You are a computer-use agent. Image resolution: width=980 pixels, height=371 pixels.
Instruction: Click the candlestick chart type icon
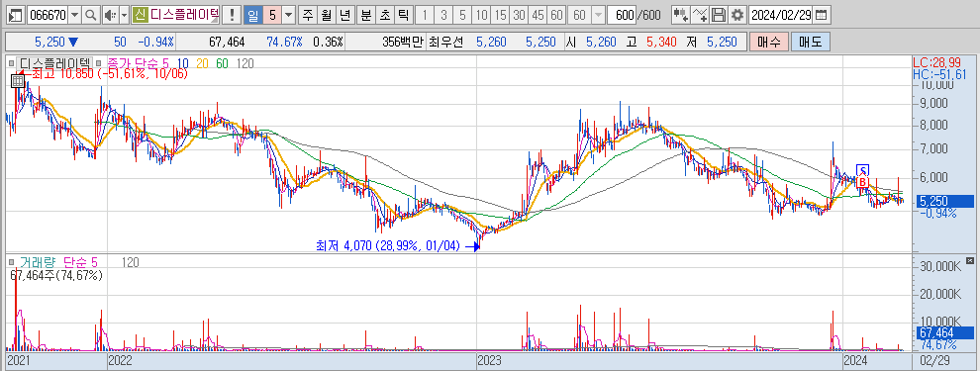[x=681, y=15]
